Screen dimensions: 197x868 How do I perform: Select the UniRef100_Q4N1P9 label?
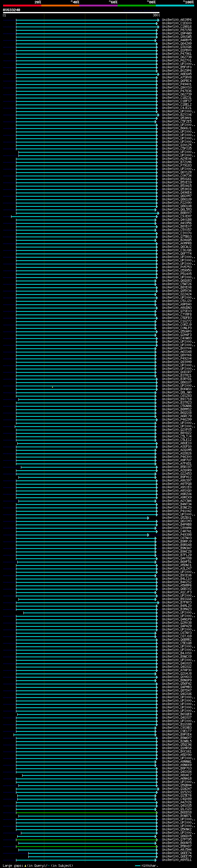176,619
